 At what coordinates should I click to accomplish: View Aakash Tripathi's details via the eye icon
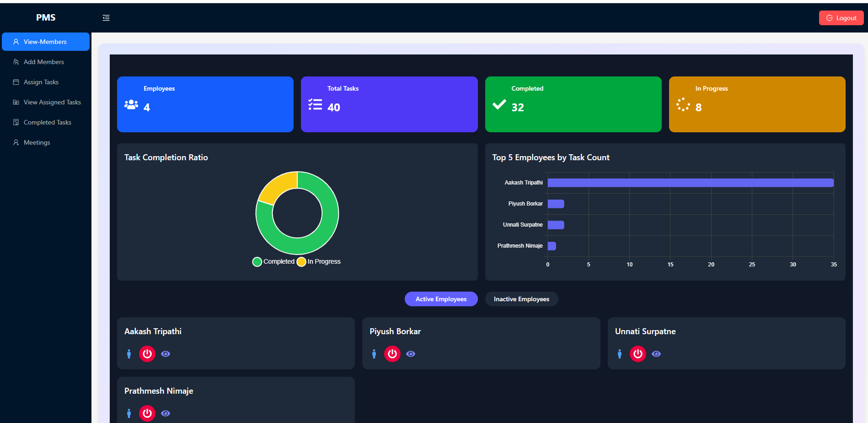[x=166, y=354]
